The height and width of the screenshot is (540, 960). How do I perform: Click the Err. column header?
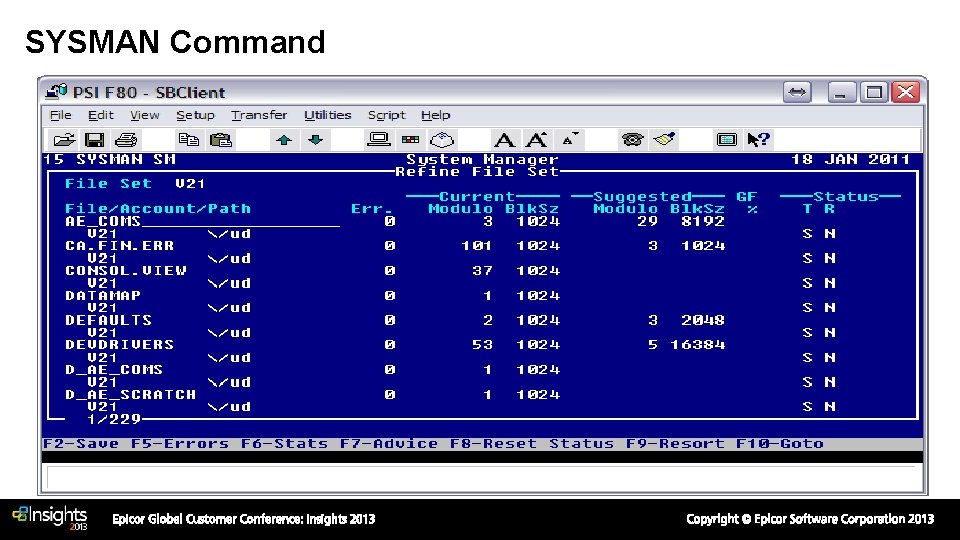point(372,209)
